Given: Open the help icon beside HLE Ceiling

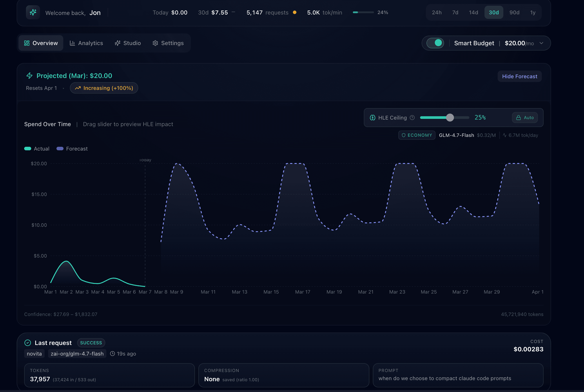Looking at the screenshot, I should 412,118.
